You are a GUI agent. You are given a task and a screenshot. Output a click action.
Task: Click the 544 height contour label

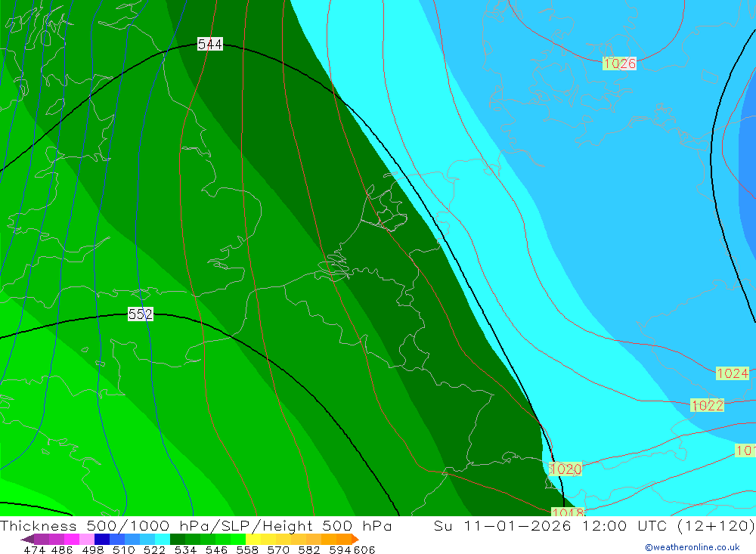coord(209,45)
